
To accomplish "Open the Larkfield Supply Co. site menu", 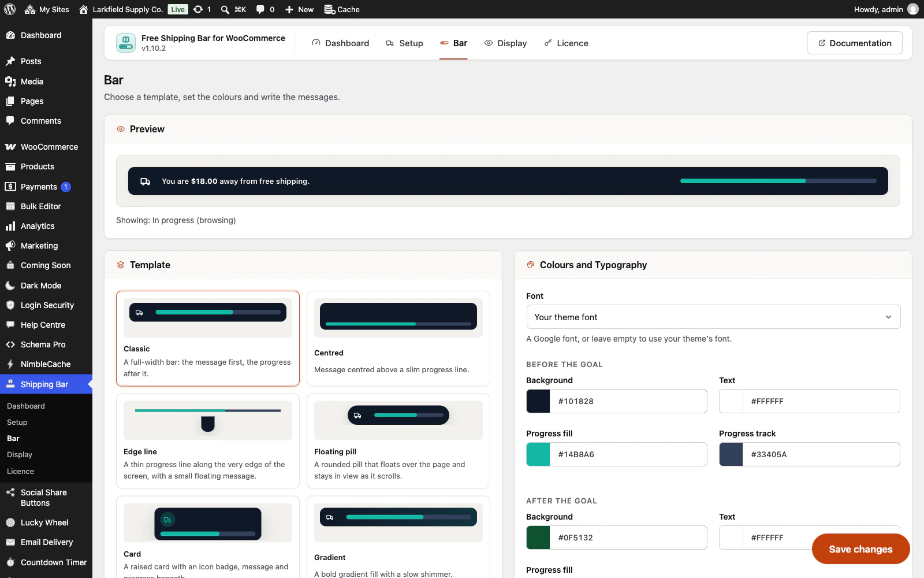I will point(121,9).
